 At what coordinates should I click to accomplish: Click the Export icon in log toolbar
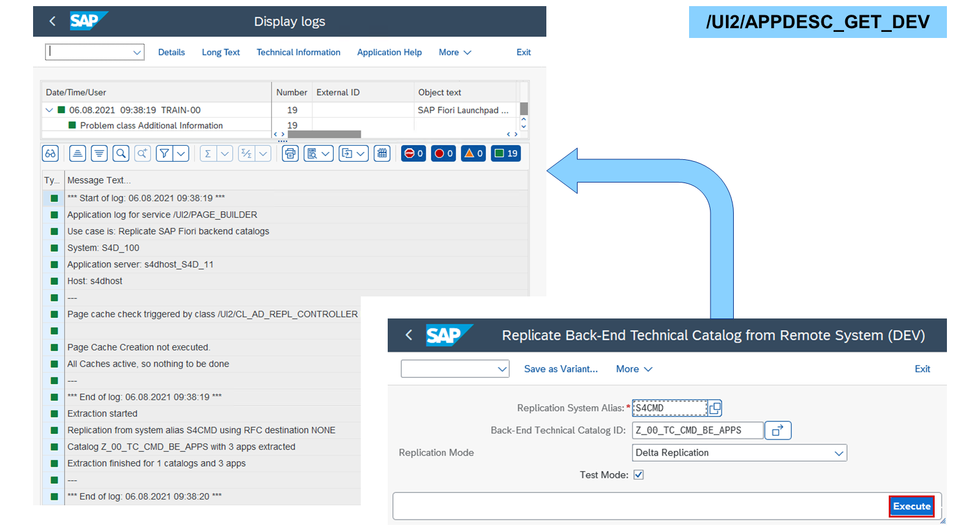(x=347, y=153)
